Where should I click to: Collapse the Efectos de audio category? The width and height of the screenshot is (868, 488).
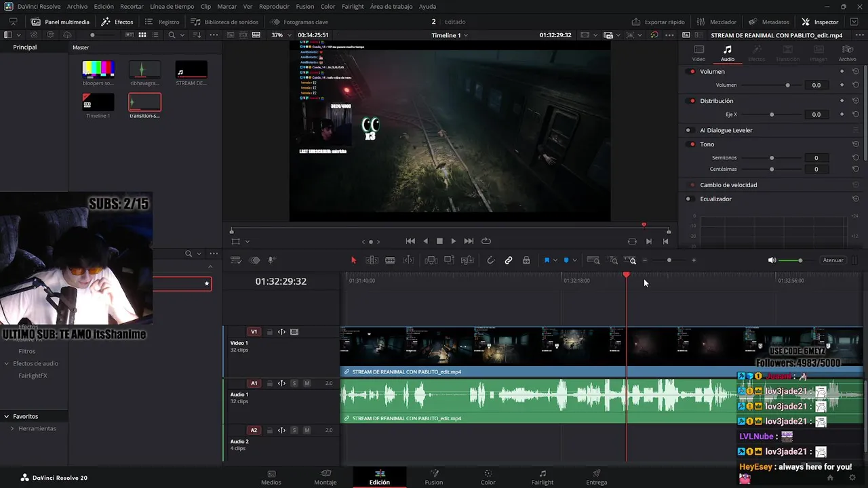pyautogui.click(x=6, y=363)
